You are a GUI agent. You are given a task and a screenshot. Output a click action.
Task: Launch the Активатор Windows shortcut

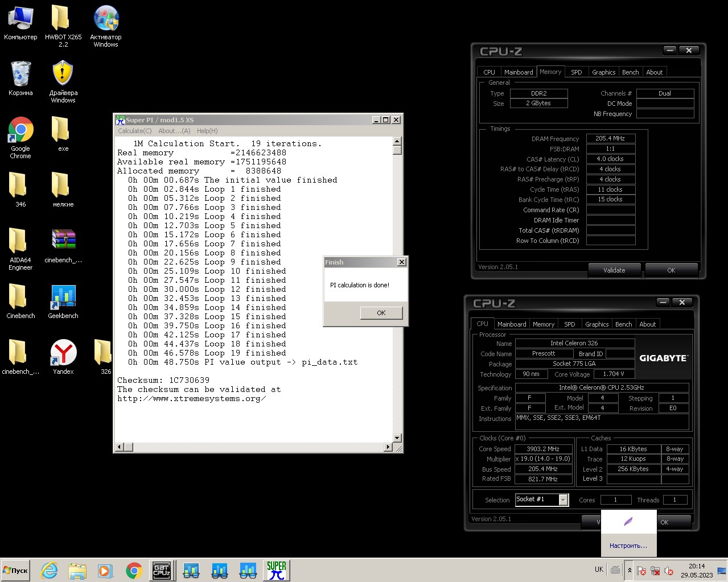(106, 26)
